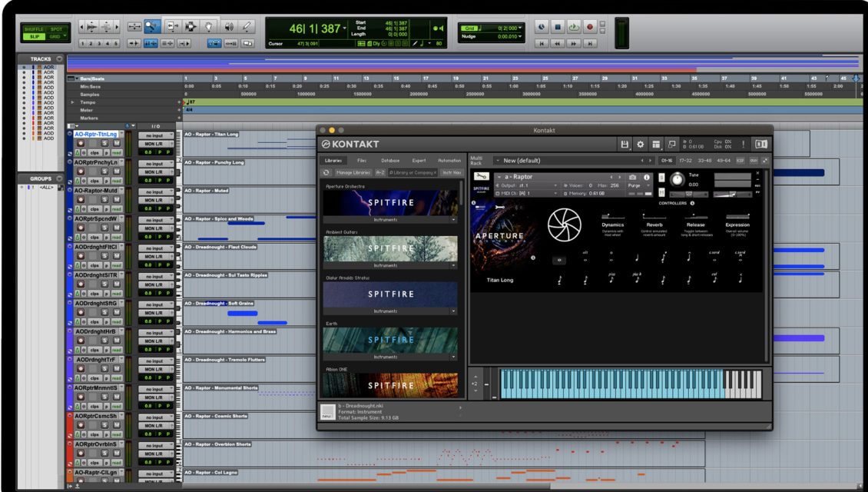Open TRACKS list dropdown menu
Viewport: 868px width, 492px height.
[59, 58]
